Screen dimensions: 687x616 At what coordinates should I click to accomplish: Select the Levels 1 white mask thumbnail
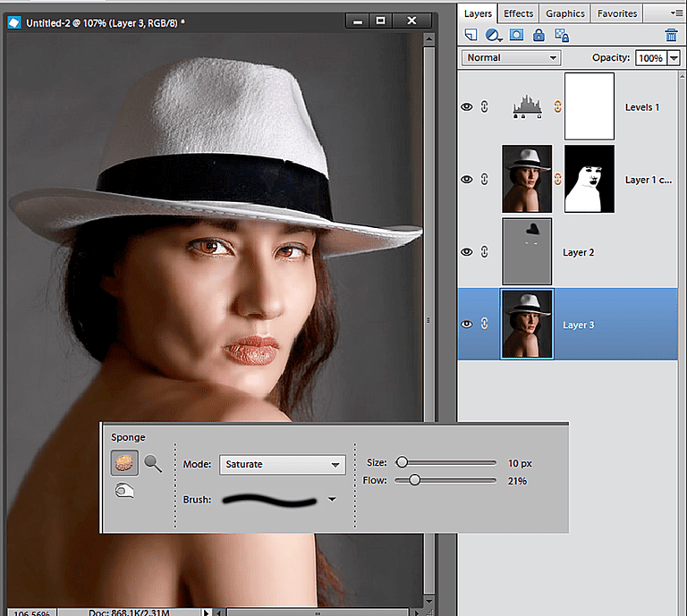(589, 106)
